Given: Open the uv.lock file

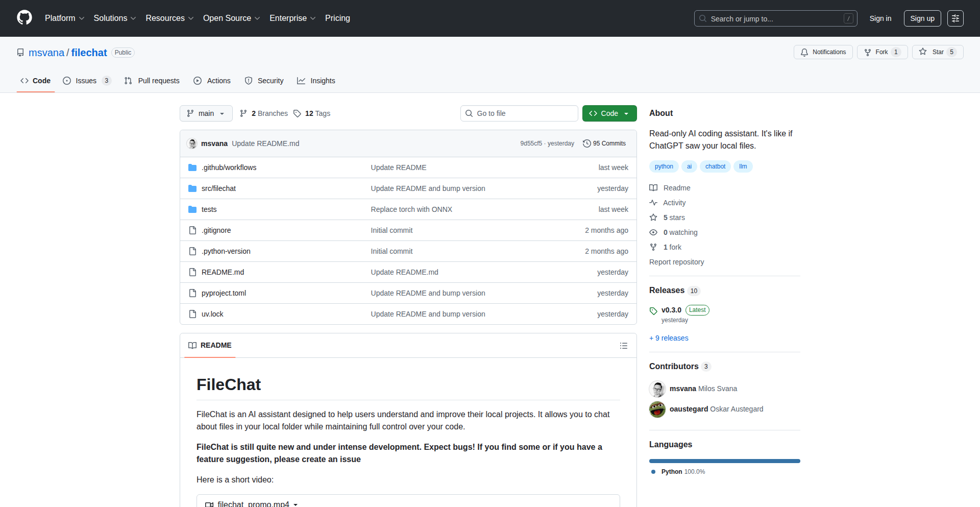Looking at the screenshot, I should point(212,314).
